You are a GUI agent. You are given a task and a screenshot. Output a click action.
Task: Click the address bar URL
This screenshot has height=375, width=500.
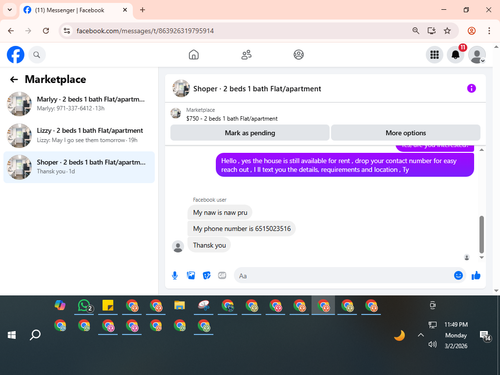pyautogui.click(x=145, y=31)
